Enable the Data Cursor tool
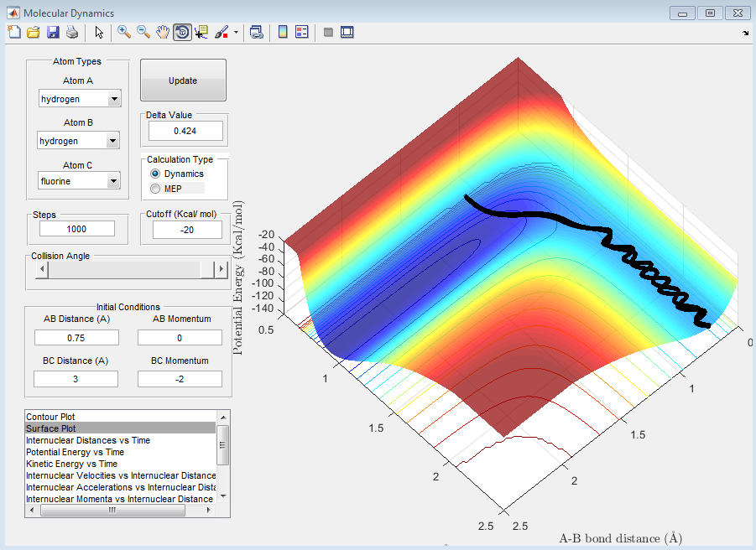The width and height of the screenshot is (756, 550). click(201, 32)
